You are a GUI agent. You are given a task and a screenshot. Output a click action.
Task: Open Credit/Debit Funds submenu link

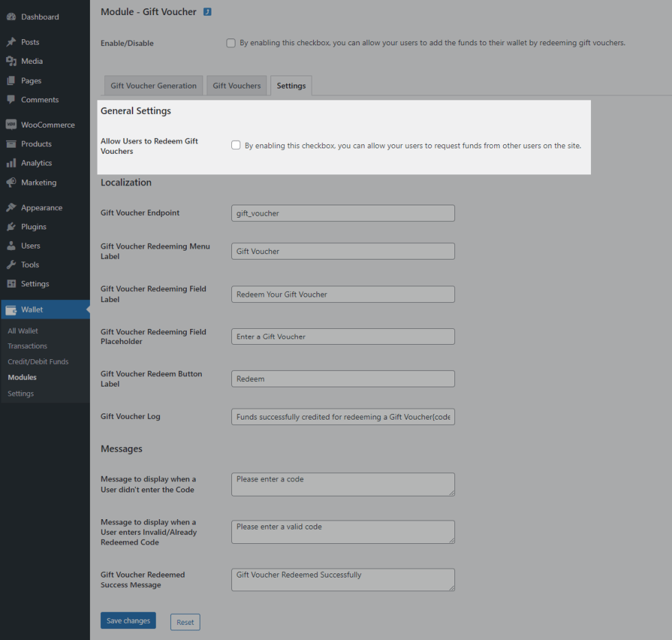coord(38,362)
